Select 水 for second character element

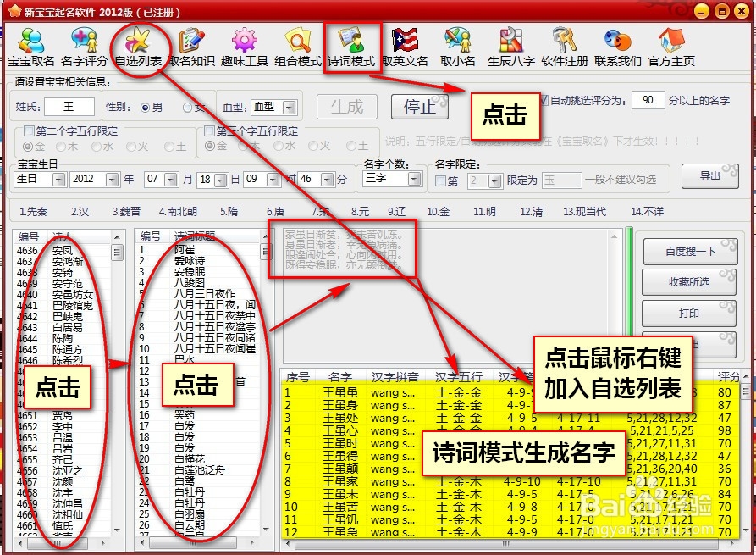coord(97,147)
